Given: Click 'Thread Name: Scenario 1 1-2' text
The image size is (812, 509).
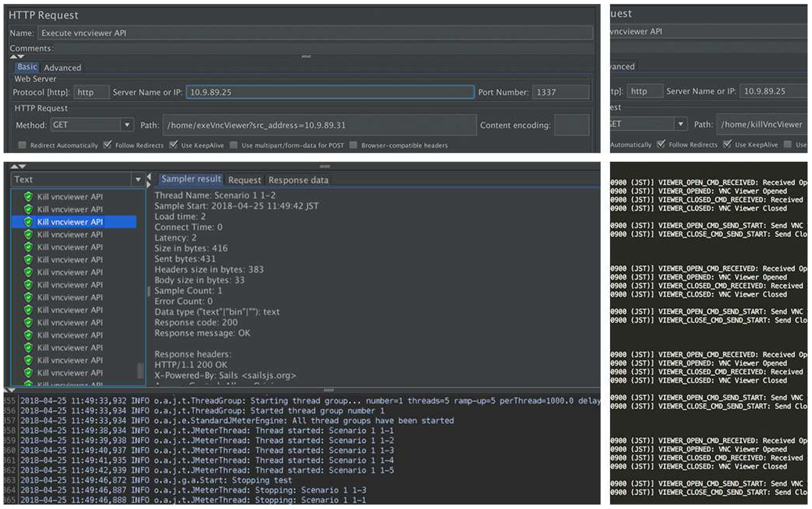Looking at the screenshot, I should point(215,195).
